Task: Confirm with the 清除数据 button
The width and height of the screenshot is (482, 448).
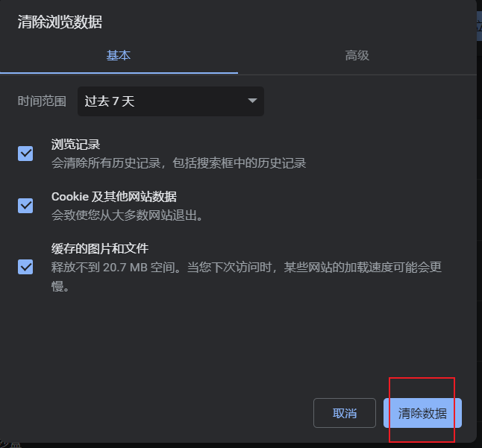Action: [x=422, y=413]
